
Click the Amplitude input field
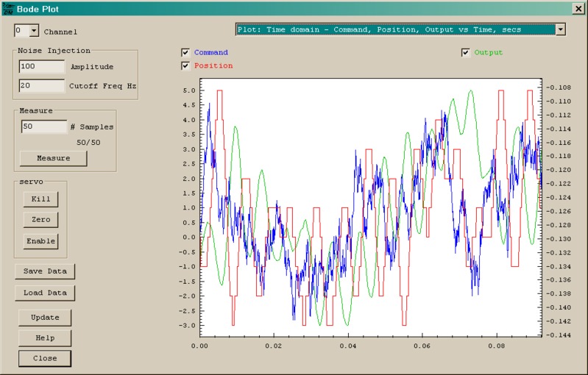coord(42,66)
